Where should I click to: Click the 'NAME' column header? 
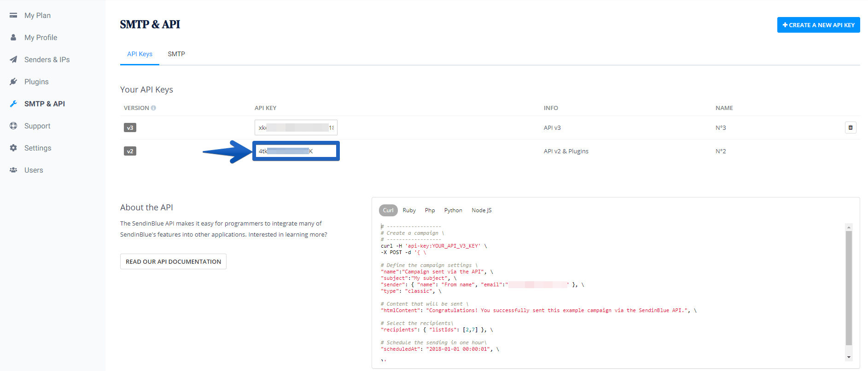click(724, 108)
